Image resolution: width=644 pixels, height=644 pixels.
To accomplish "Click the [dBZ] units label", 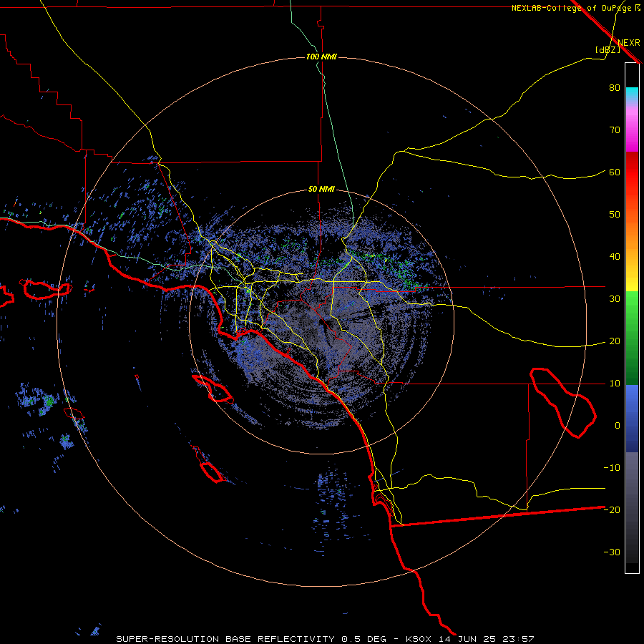I will click(x=608, y=50).
